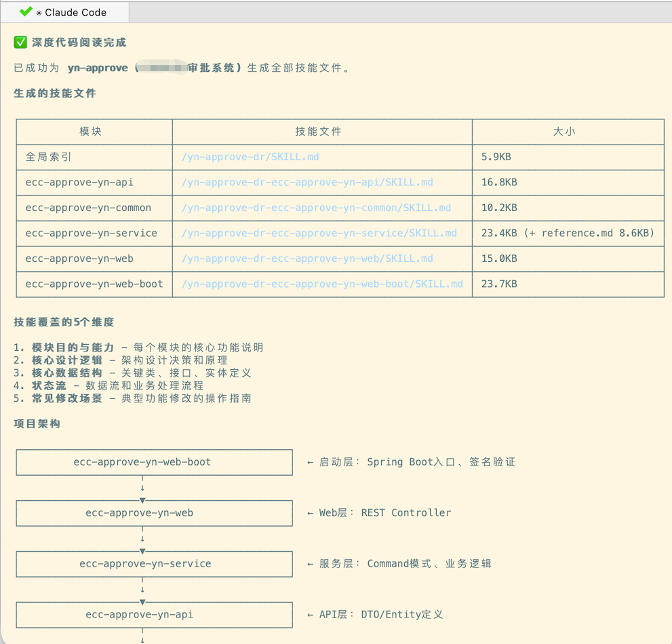Click the API层: DTO/Entity定义 description
672x644 pixels.
click(375, 615)
